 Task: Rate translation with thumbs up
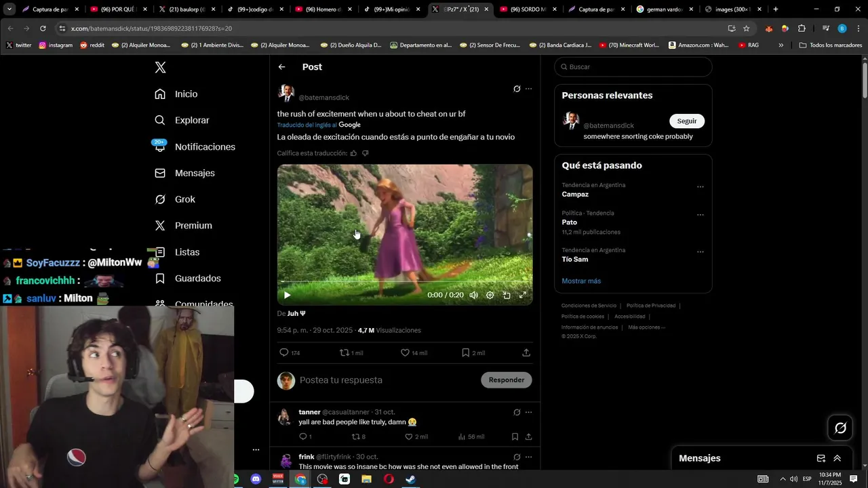353,153
